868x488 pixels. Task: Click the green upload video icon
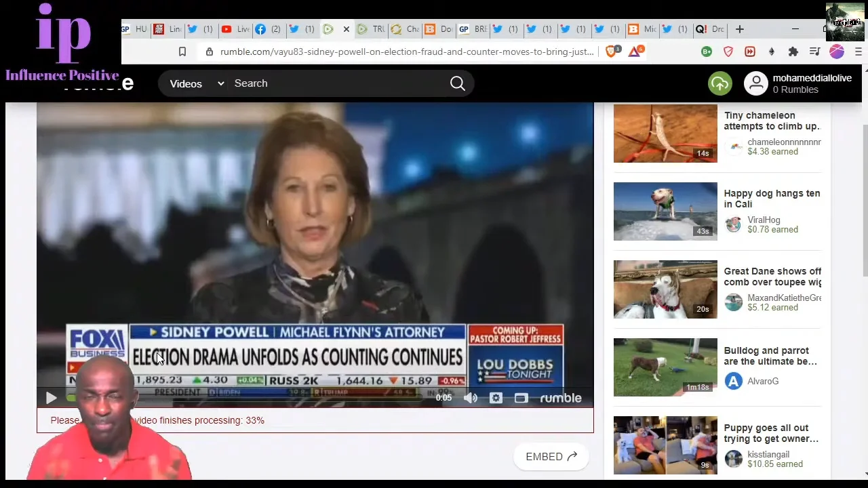[719, 83]
